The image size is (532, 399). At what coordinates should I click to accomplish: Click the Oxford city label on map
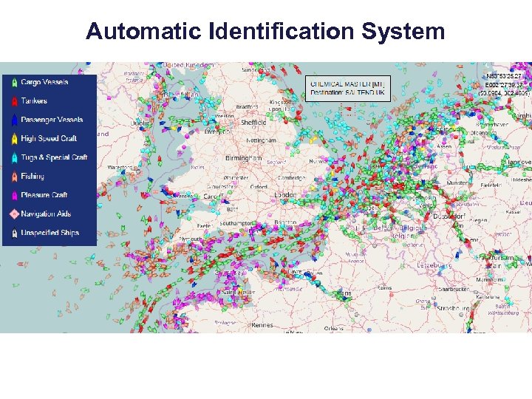pyautogui.click(x=259, y=187)
